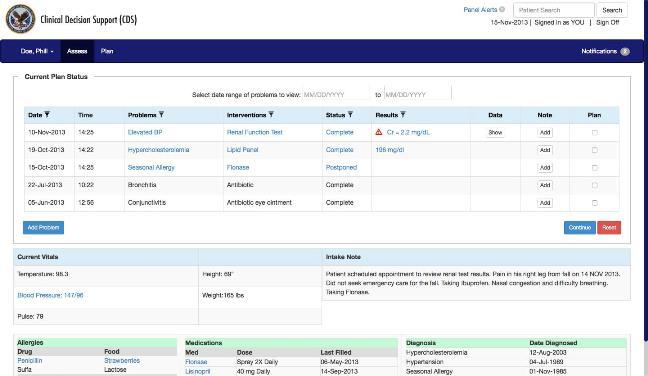Viewport: 648px width, 376px height.
Task: Open the Flonase intervention link in the plan table
Action: point(238,167)
